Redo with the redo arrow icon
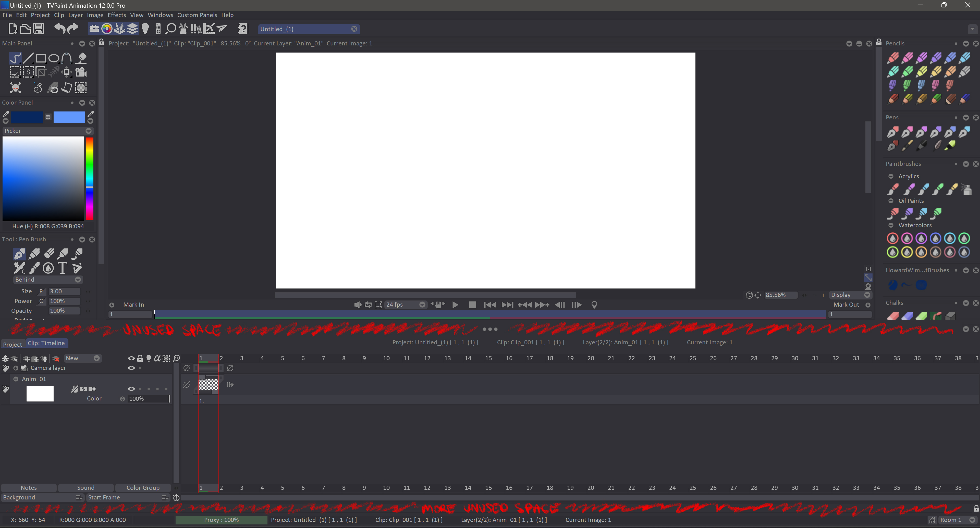The width and height of the screenshot is (980, 528). click(x=73, y=29)
